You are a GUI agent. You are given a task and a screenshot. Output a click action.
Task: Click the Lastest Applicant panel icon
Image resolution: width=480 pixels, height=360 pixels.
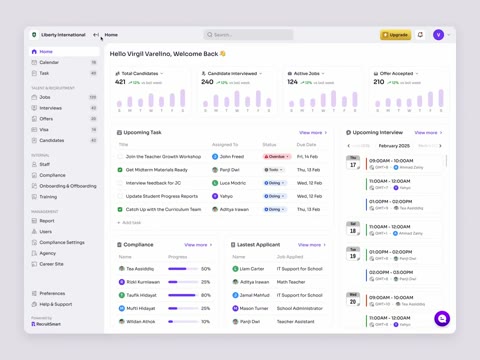coord(233,245)
